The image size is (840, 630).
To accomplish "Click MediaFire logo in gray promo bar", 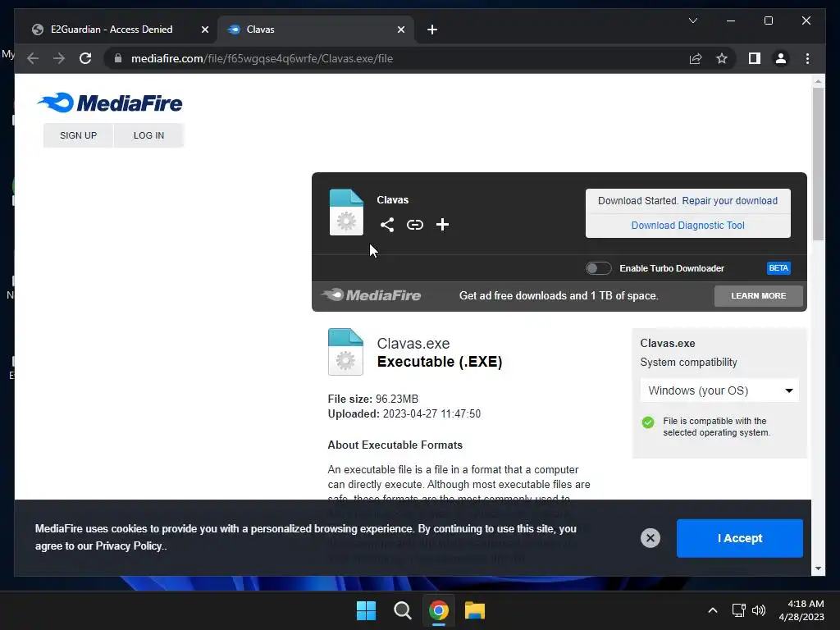I will 372,295.
